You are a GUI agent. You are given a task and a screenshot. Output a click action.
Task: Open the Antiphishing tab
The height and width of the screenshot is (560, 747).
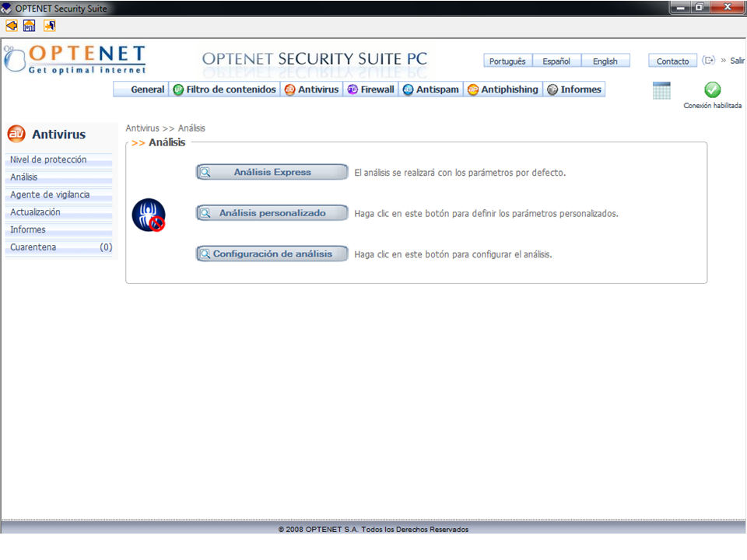(x=503, y=89)
